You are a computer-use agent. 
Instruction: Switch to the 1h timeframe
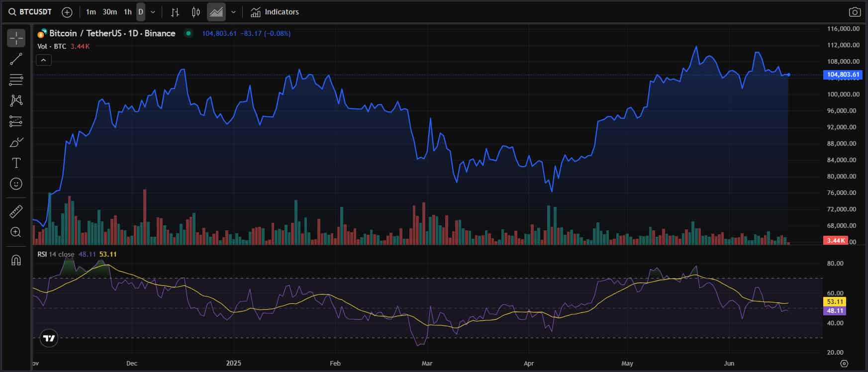[x=128, y=12]
